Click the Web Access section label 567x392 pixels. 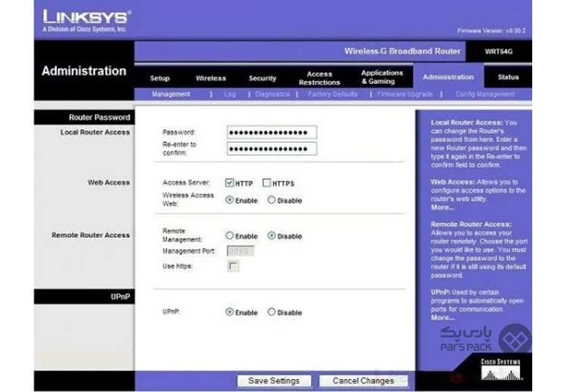coord(108,183)
